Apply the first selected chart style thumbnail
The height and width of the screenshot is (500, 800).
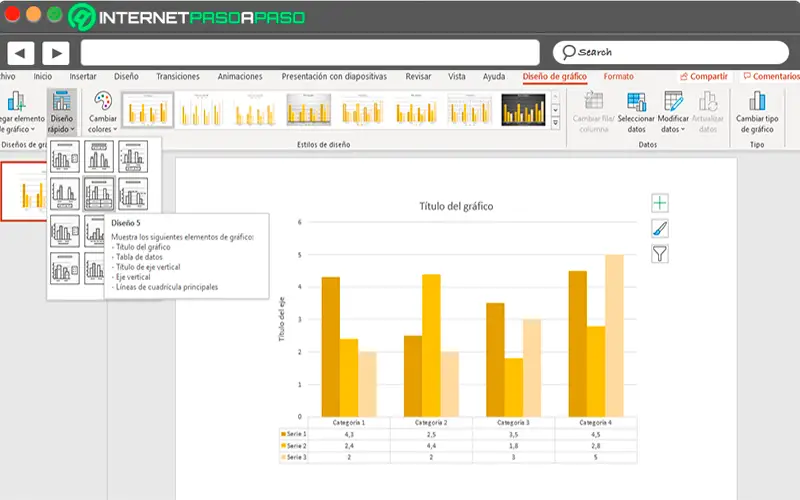click(147, 110)
